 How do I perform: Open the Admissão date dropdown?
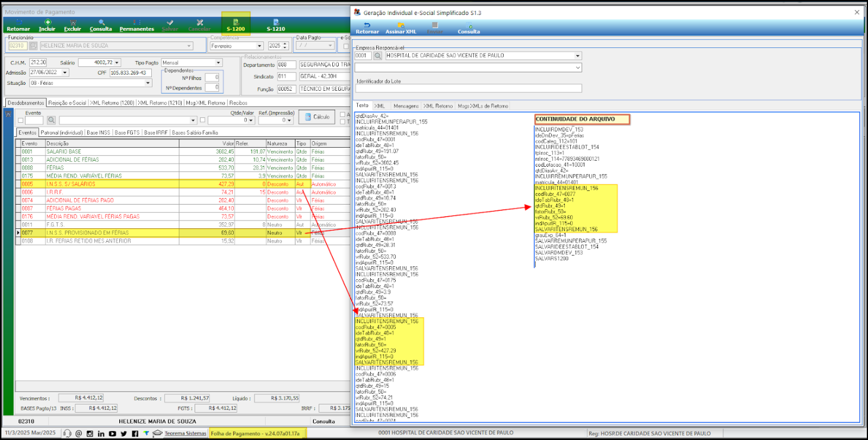65,72
